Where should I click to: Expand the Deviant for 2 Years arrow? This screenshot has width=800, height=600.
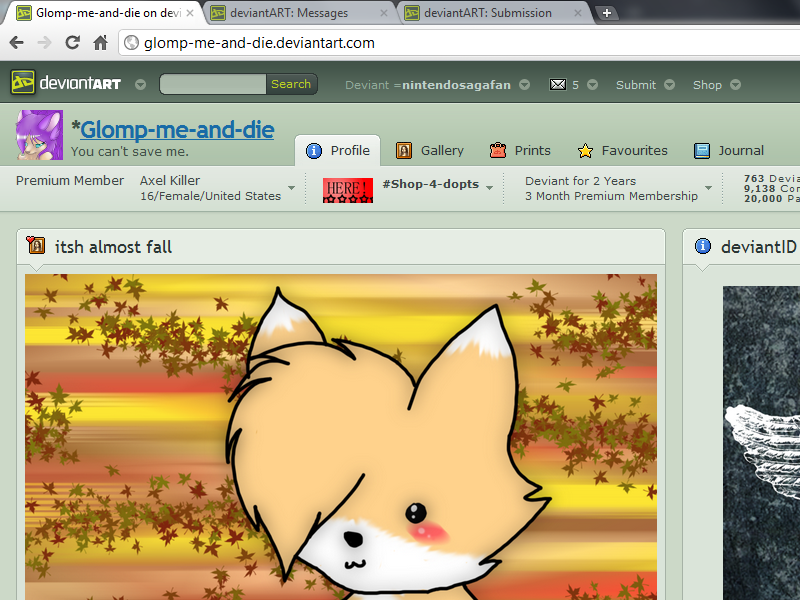708,188
